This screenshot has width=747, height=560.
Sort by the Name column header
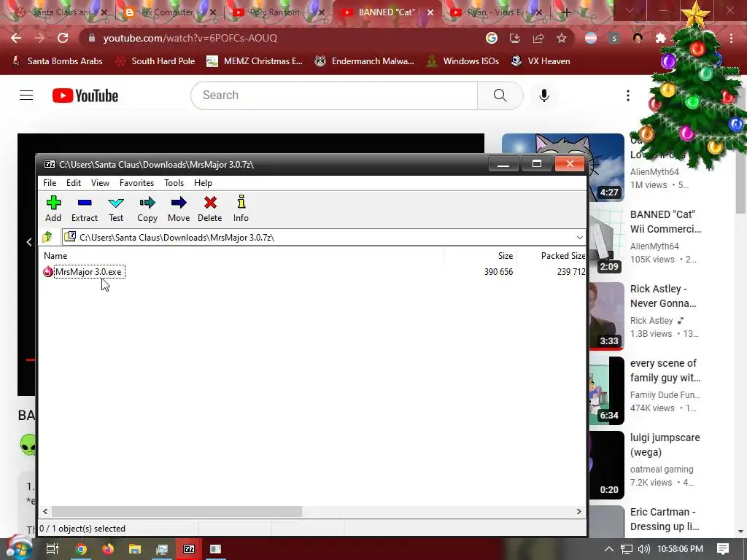tap(55, 256)
